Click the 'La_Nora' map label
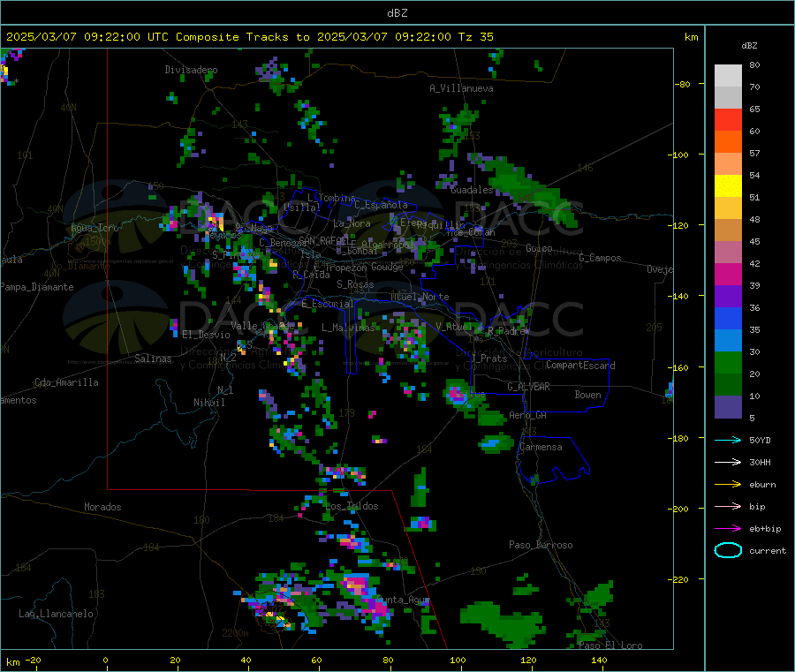 click(352, 223)
